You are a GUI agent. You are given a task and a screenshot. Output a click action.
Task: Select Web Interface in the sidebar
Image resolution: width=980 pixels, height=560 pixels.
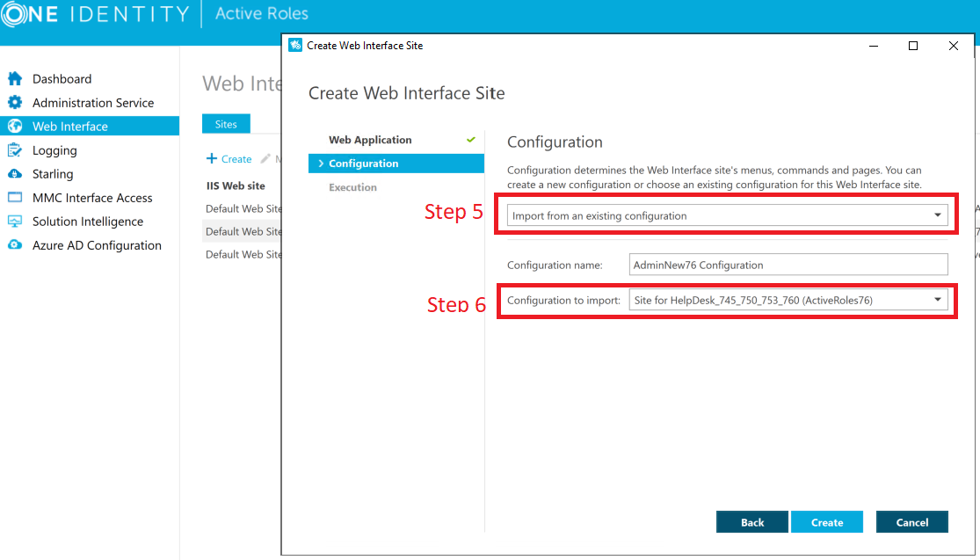90,127
